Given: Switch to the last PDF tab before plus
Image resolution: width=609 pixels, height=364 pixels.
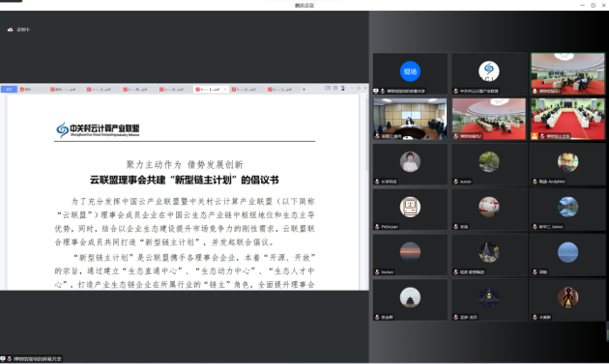Looking at the screenshot, I should click(282, 89).
